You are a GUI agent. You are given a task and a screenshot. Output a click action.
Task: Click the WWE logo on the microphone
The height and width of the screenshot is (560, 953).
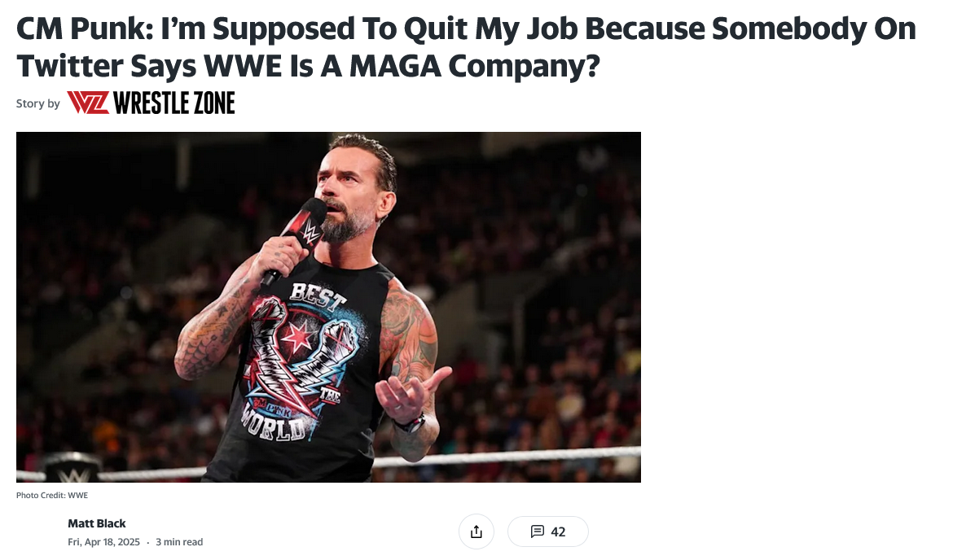pos(310,234)
